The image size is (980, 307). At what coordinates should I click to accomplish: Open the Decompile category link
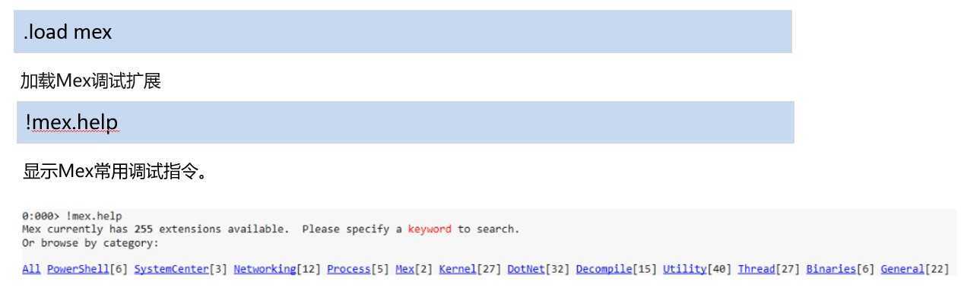tap(604, 269)
